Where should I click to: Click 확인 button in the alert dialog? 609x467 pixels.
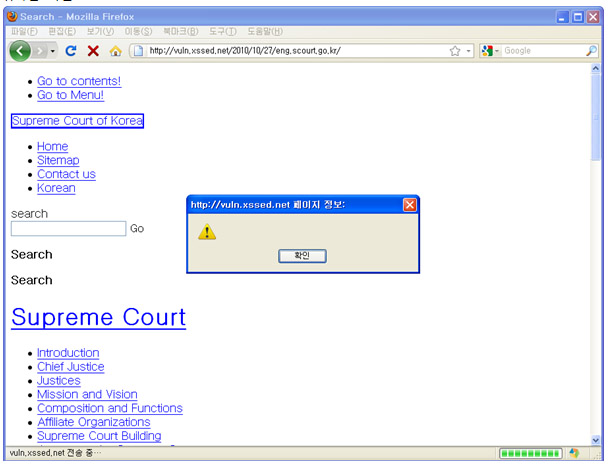302,256
